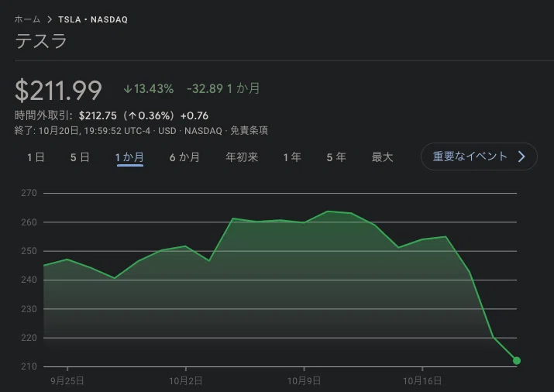Click the up arrow beside 0.36%
554x392 pixels.
click(x=132, y=116)
